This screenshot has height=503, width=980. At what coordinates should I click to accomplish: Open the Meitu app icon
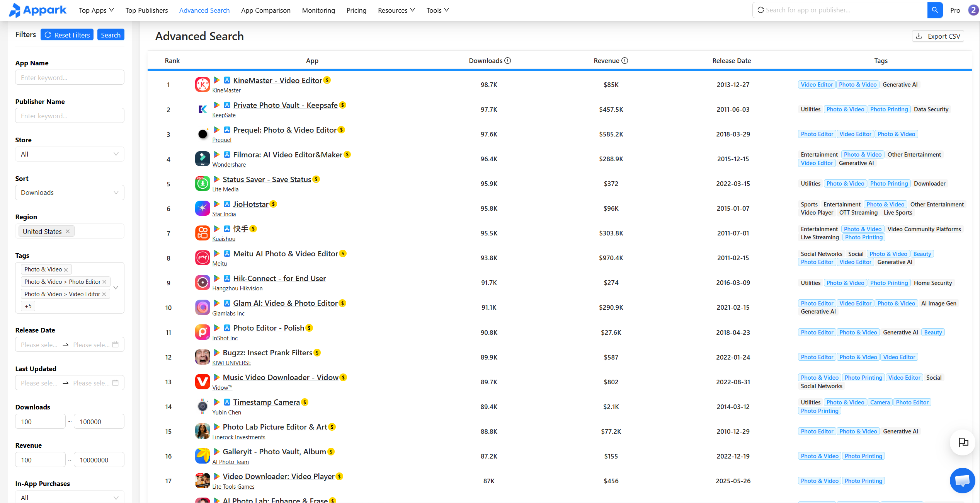[x=202, y=258]
